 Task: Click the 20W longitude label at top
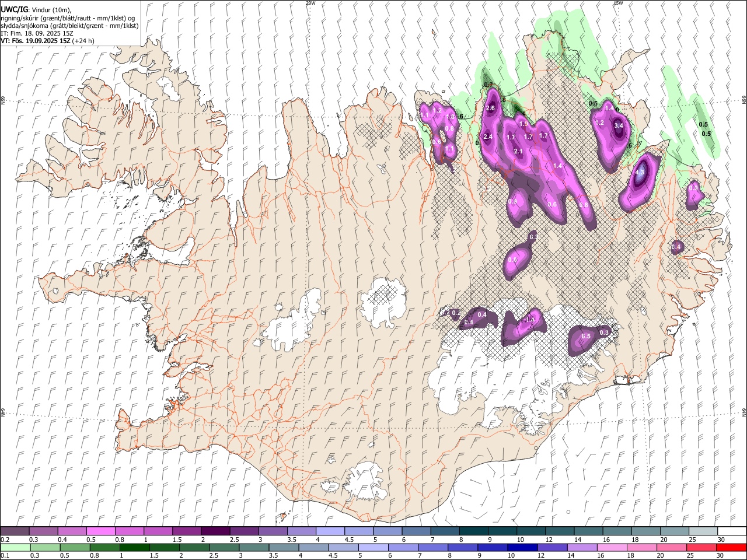tap(310, 3)
